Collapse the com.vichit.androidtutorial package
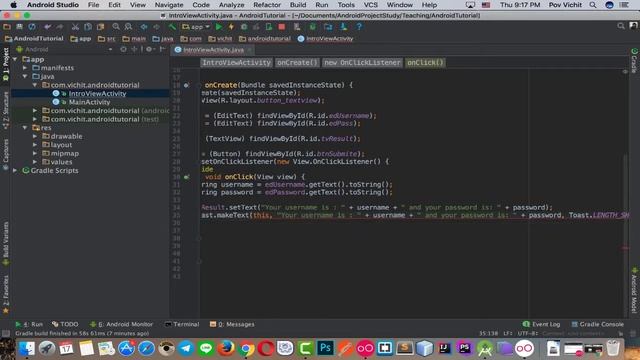This screenshot has height=360, width=640. click(x=35, y=85)
